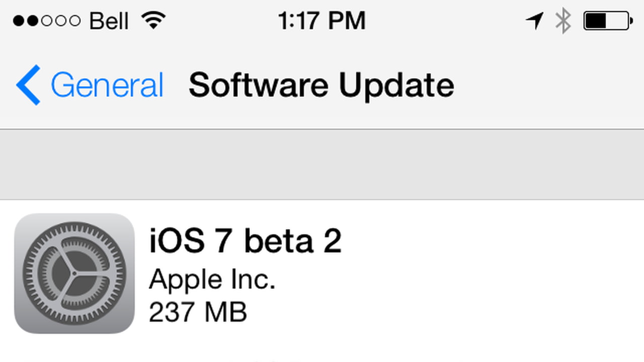Tap the first filled signal dot
Screen dimensions: 644x362
(19, 21)
